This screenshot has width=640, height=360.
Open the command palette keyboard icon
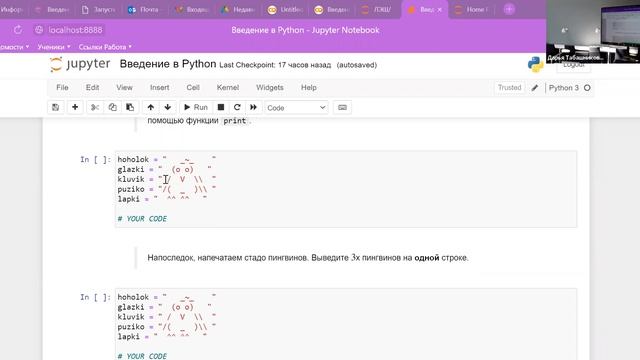pyautogui.click(x=342, y=107)
